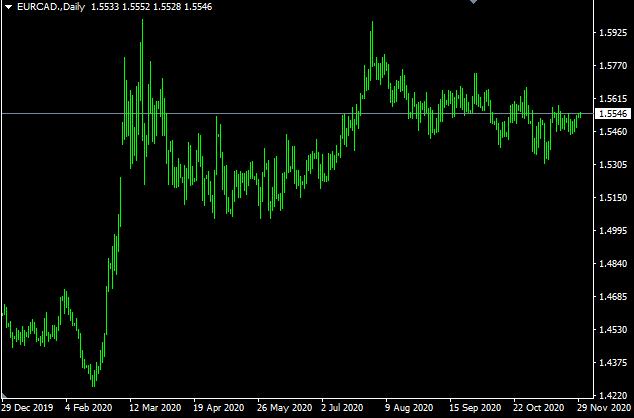Click the 1.5615 price scale label
The width and height of the screenshot is (634, 418).
tap(613, 99)
